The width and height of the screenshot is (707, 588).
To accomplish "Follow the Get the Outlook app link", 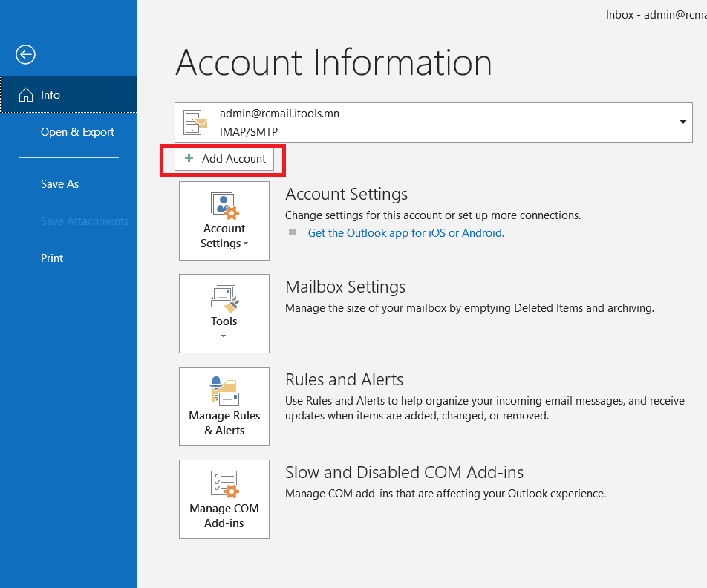I will point(405,233).
